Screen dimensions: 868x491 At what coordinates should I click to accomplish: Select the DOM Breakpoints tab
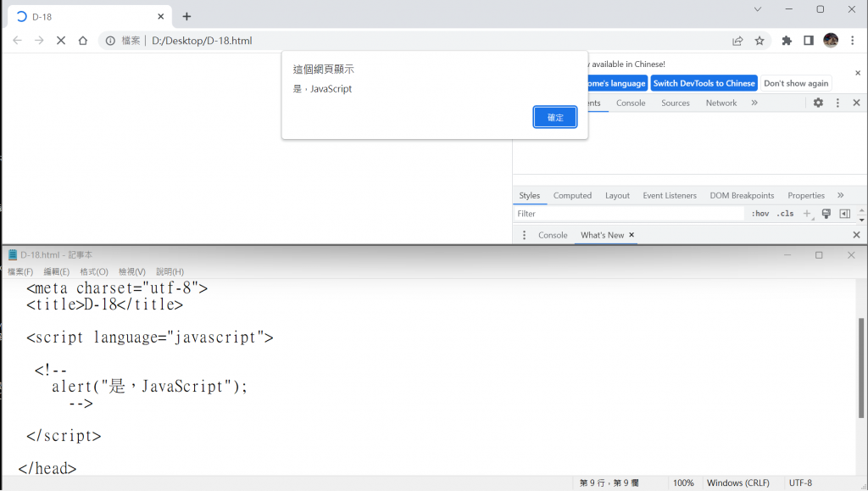tap(742, 195)
